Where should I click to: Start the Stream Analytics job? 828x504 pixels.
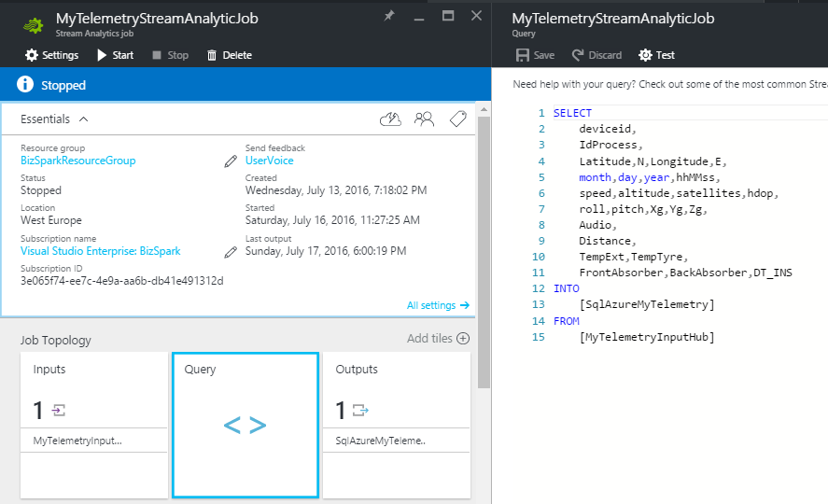[x=115, y=55]
